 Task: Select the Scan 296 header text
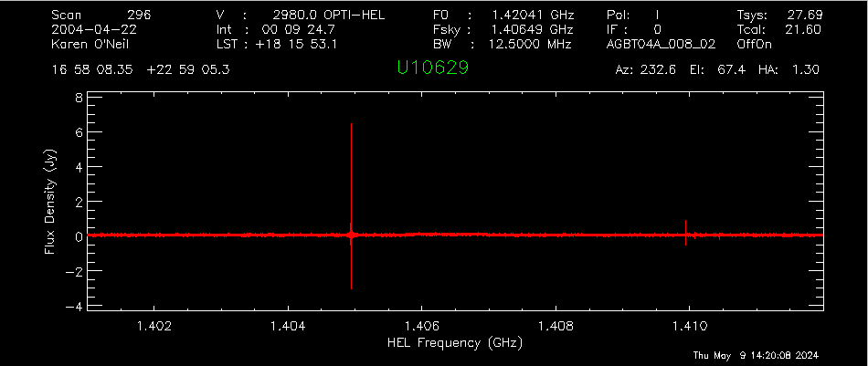(x=101, y=15)
